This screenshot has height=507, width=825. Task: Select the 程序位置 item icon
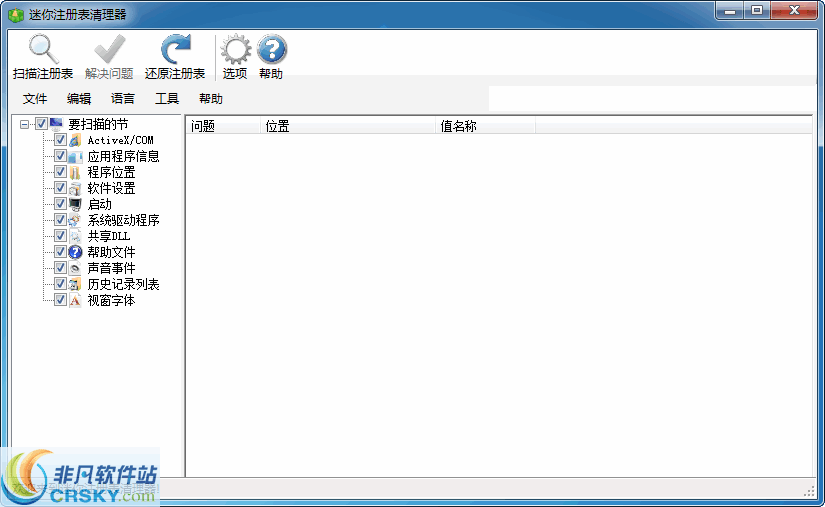pos(75,172)
